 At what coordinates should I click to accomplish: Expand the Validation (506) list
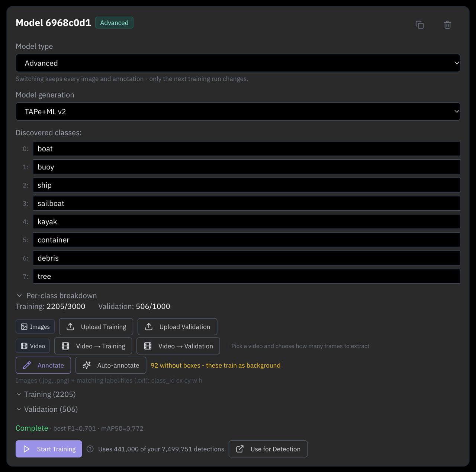tap(47, 409)
